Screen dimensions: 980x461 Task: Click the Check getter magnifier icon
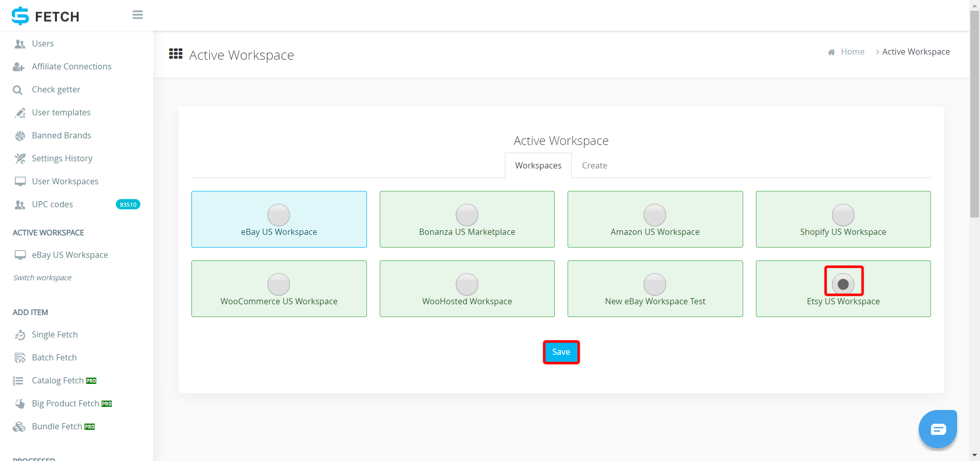(x=18, y=90)
